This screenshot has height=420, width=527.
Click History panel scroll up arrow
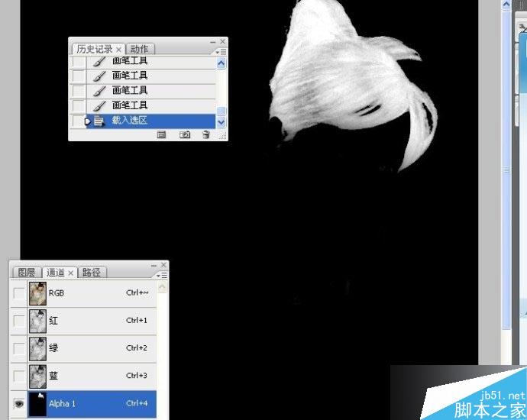[221, 63]
